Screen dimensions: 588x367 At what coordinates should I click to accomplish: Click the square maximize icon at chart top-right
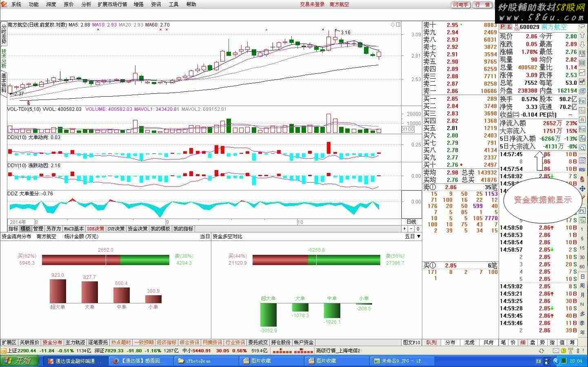point(399,24)
